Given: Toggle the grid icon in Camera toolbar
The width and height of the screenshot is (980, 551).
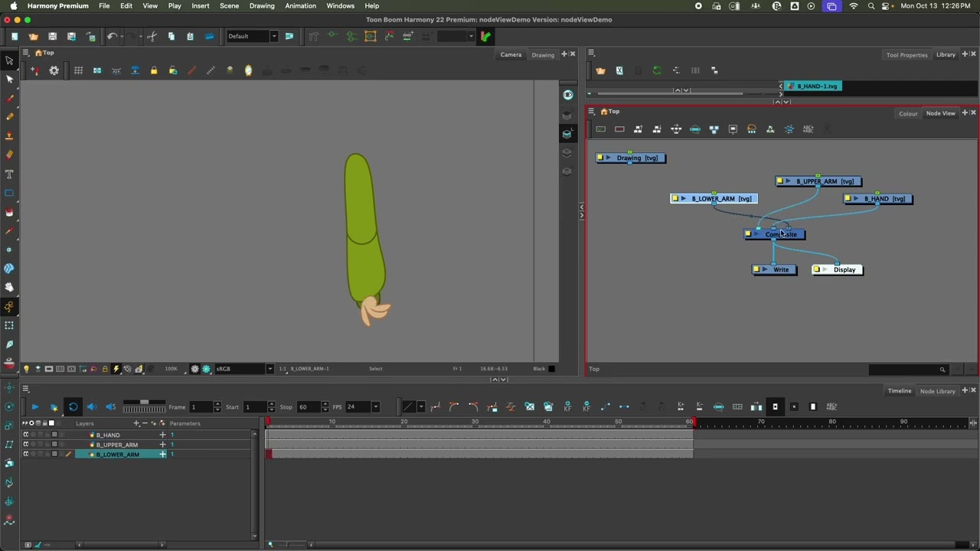Looking at the screenshot, I should click(x=78, y=70).
